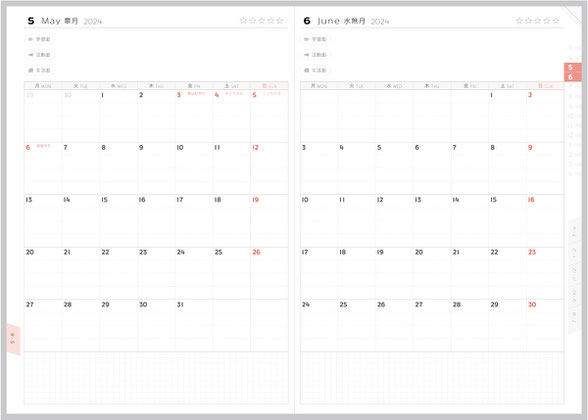
Task: Select the third rating star on June page
Action: [538, 21]
